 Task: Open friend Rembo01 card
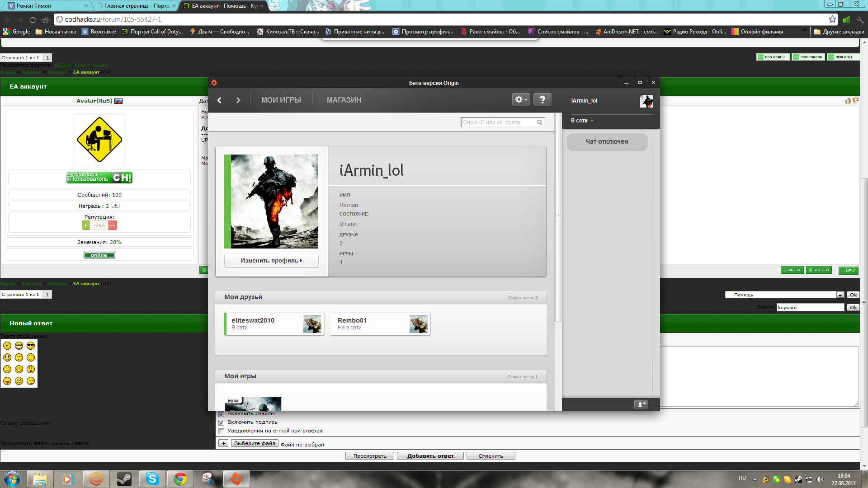[380, 324]
